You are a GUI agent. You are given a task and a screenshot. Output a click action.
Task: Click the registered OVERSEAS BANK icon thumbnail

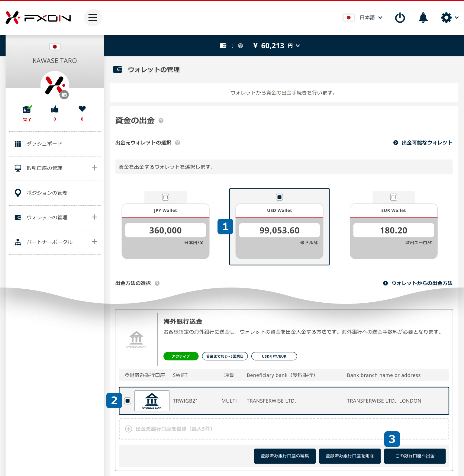tap(152, 401)
